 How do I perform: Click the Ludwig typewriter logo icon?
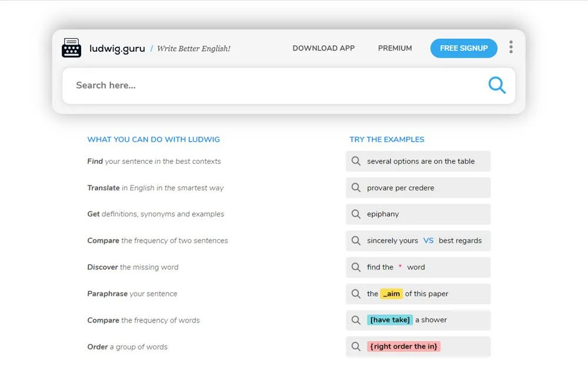(x=71, y=48)
